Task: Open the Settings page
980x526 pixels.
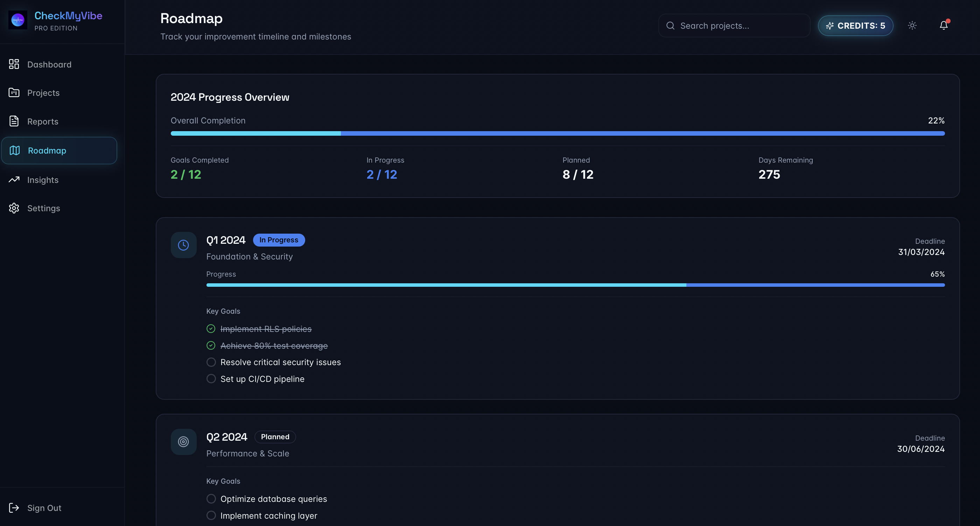Action: coord(59,208)
